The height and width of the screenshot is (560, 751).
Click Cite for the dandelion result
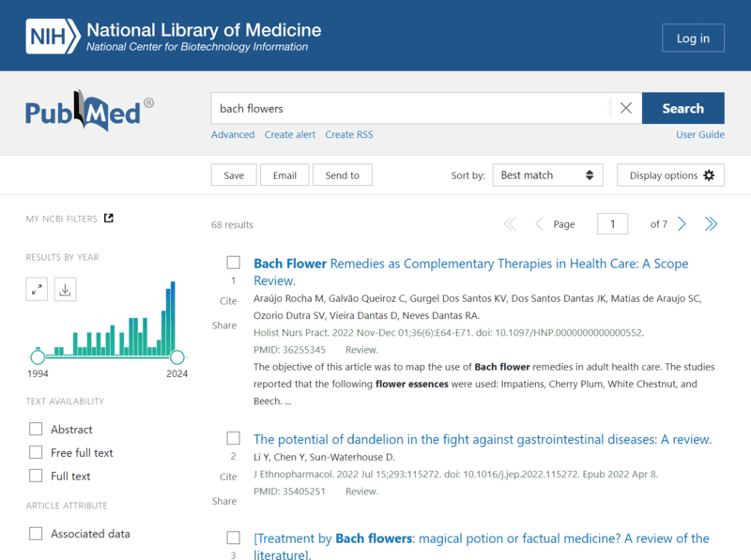[228, 477]
